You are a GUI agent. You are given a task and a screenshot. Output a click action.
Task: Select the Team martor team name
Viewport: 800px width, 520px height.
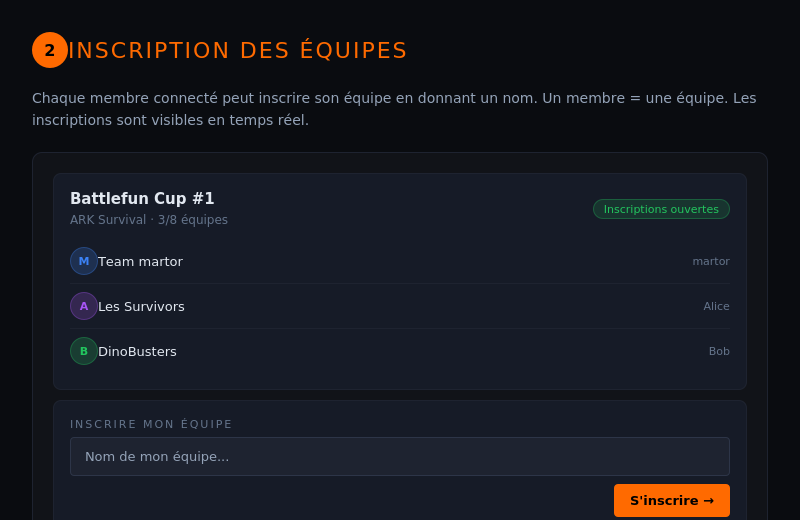140,261
